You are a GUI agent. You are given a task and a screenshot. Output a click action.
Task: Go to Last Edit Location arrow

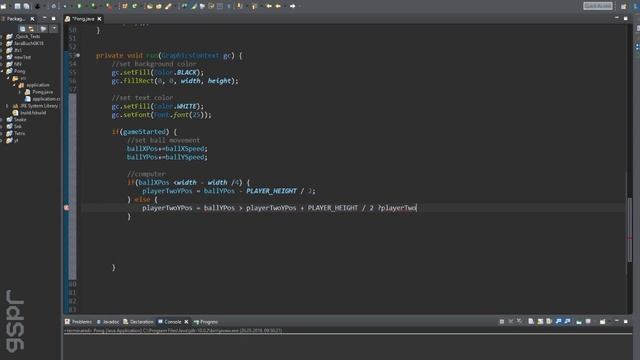[x=269, y=6]
